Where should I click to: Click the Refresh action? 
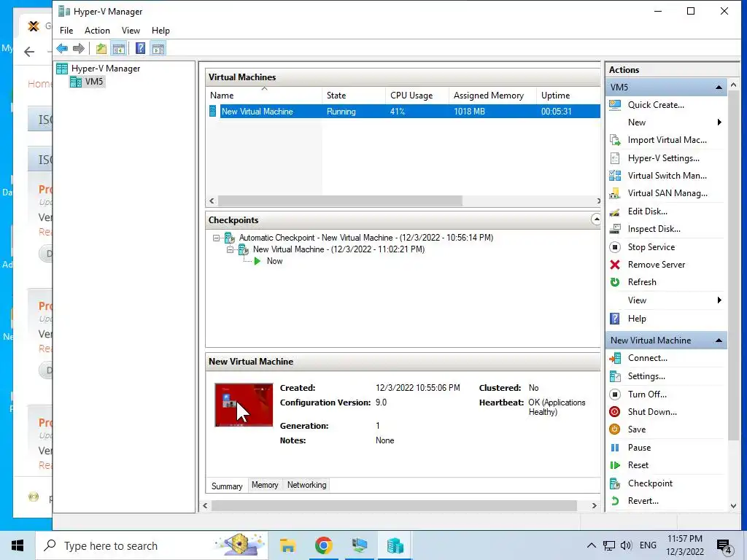[x=641, y=282]
